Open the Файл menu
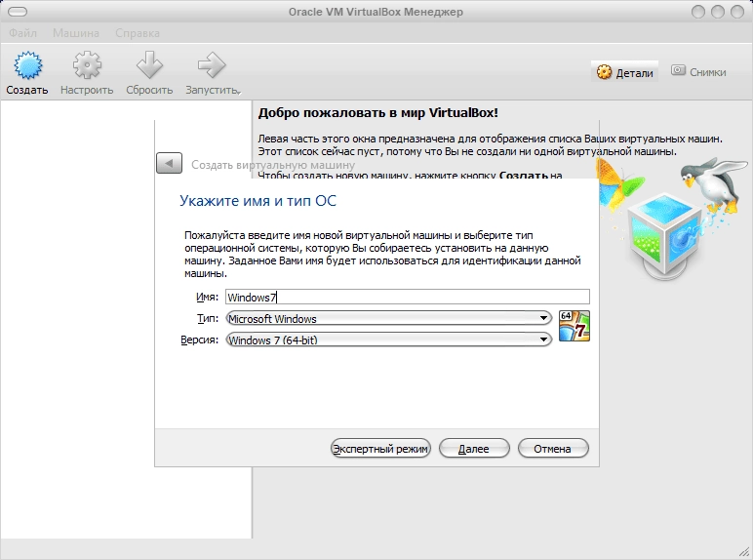This screenshot has width=753, height=560. [22, 33]
